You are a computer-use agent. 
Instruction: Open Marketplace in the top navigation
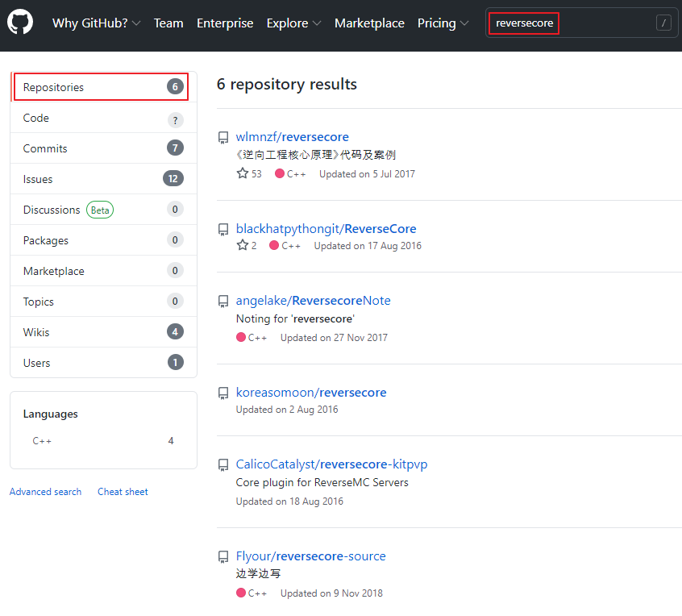[369, 23]
